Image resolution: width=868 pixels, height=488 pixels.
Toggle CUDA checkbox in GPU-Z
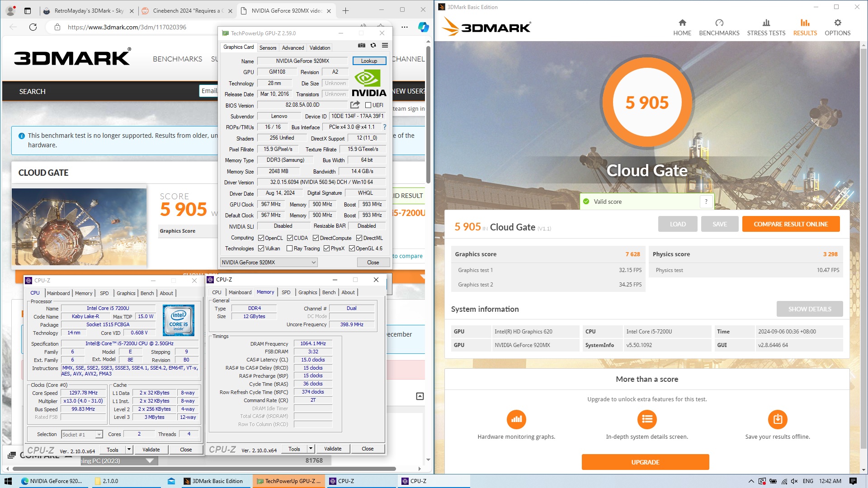290,238
